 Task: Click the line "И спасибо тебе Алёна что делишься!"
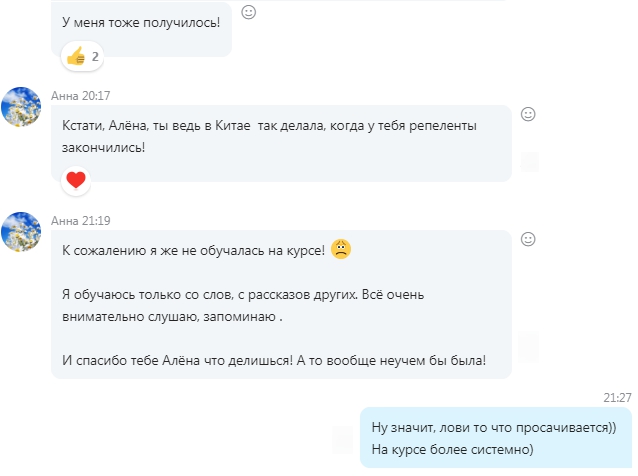click(x=177, y=360)
